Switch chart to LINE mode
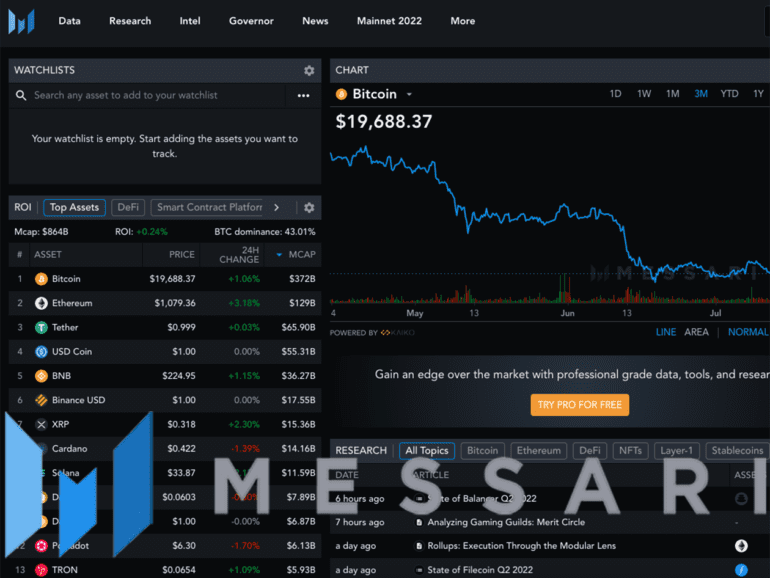Image resolution: width=770 pixels, height=578 pixels. (x=666, y=332)
